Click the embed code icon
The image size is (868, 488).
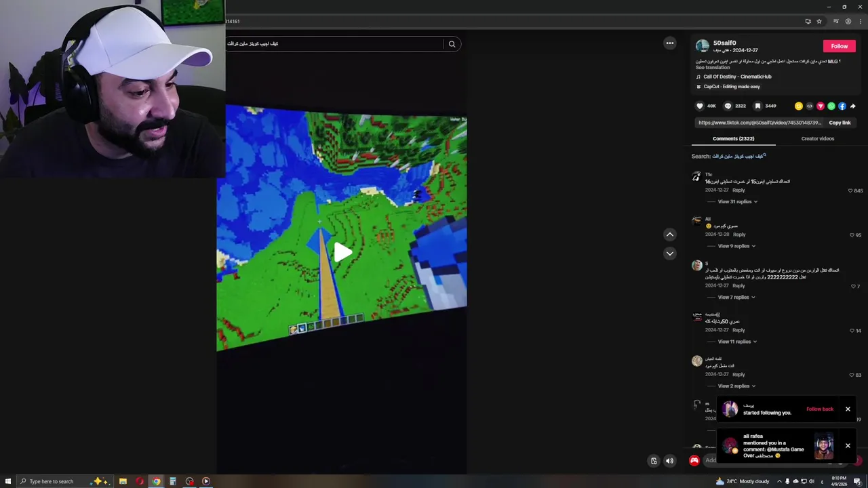[x=810, y=106]
